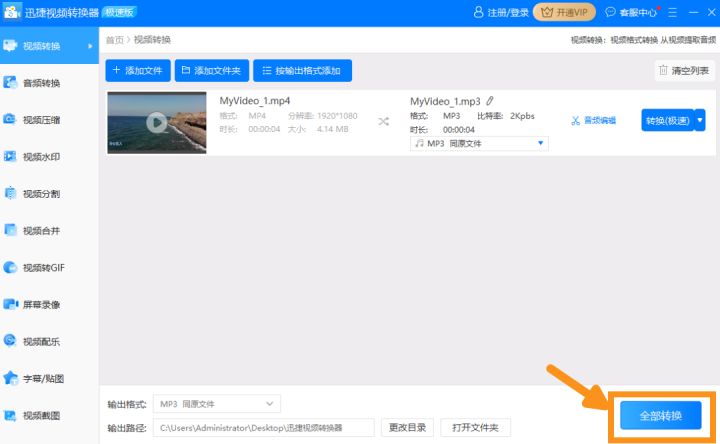
Task: Click the 字幕/贴图 star icon
Action: tap(10, 378)
